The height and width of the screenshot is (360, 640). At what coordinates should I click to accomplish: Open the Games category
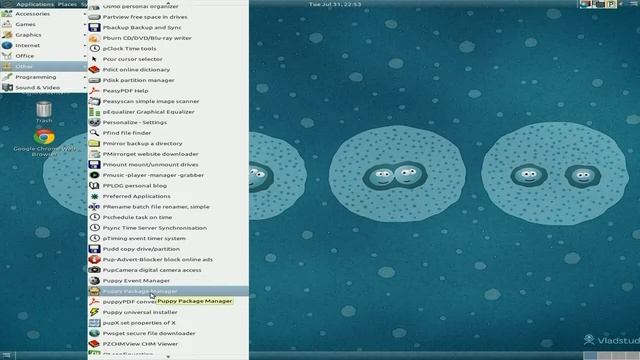[44, 24]
